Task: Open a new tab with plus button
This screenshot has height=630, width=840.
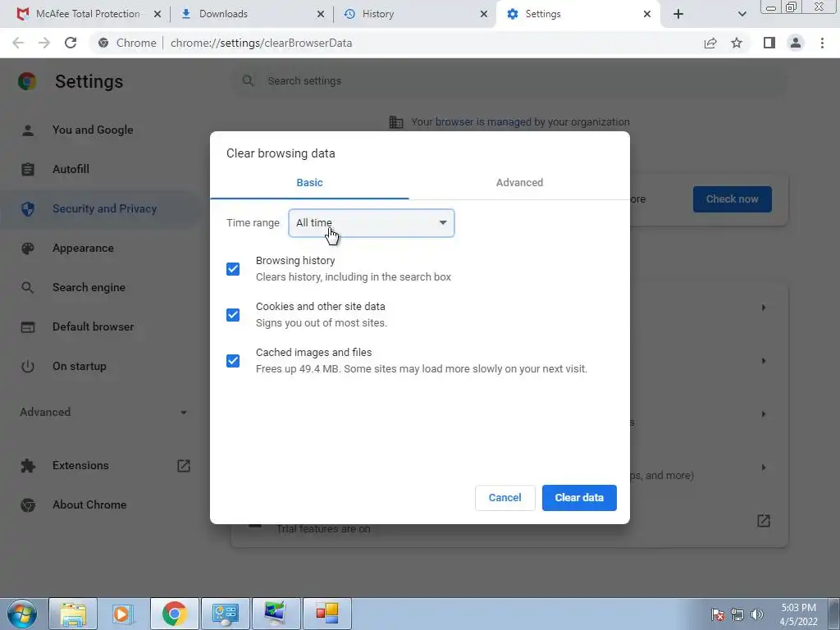Action: point(678,14)
